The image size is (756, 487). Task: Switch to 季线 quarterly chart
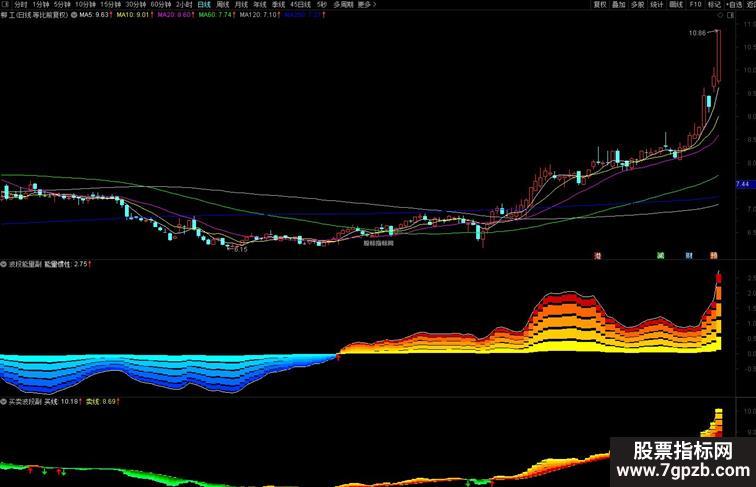coord(278,4)
